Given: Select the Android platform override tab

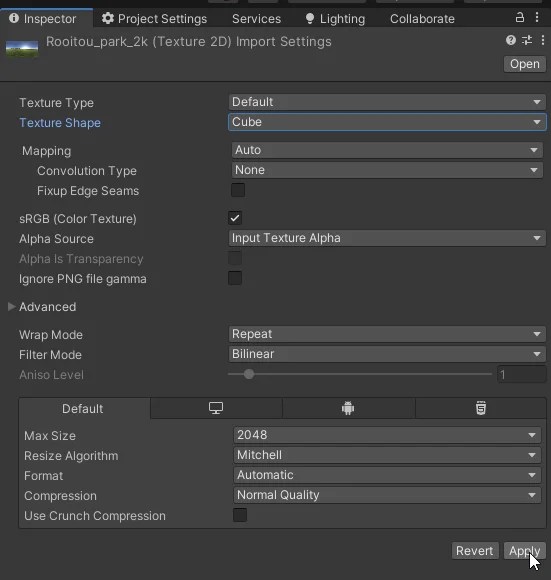Looking at the screenshot, I should click(348, 408).
